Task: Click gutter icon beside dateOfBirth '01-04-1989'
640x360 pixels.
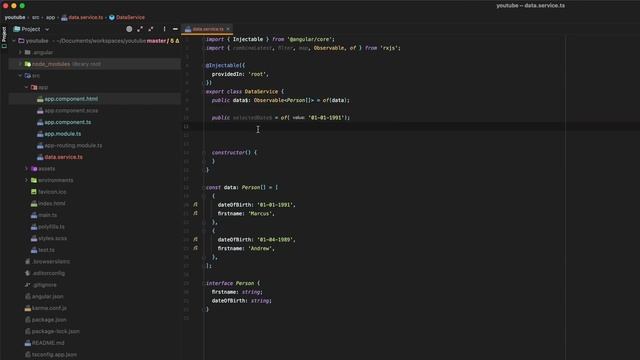Action: tap(196, 239)
